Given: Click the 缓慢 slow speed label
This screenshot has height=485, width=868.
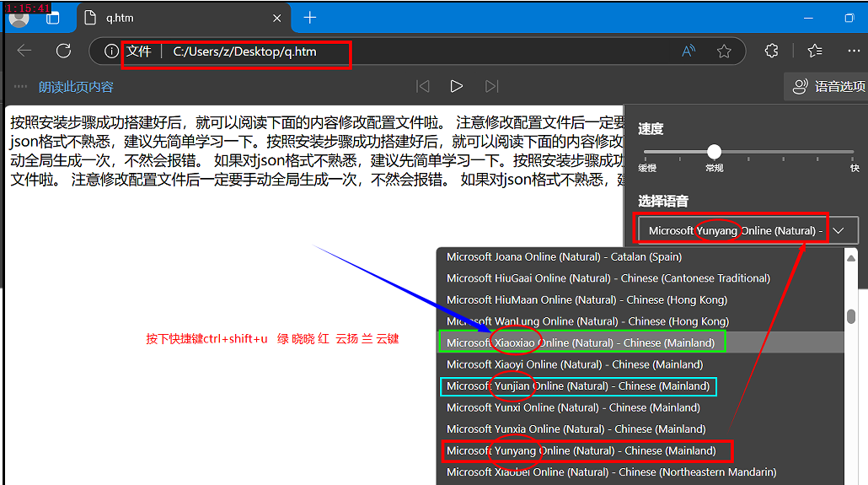Looking at the screenshot, I should point(646,168).
